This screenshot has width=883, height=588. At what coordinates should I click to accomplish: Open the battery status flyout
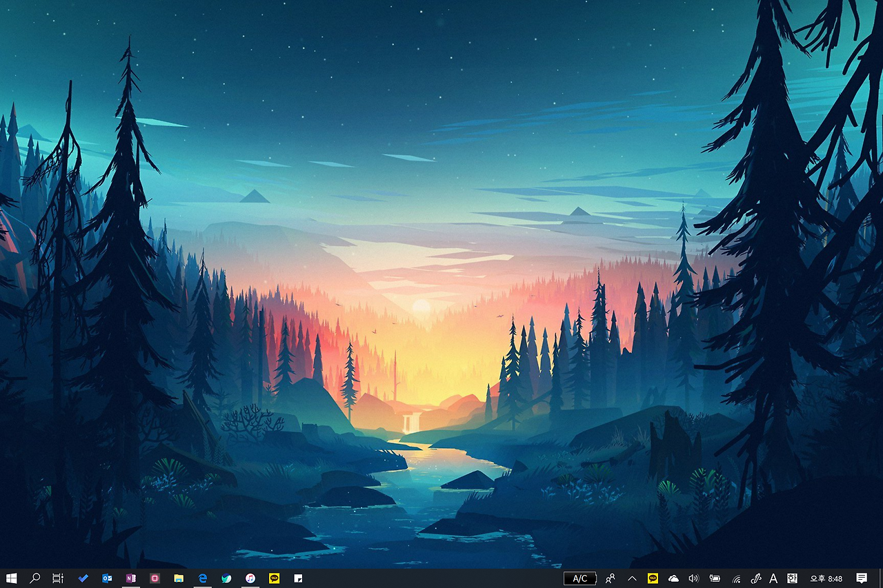pos(713,578)
